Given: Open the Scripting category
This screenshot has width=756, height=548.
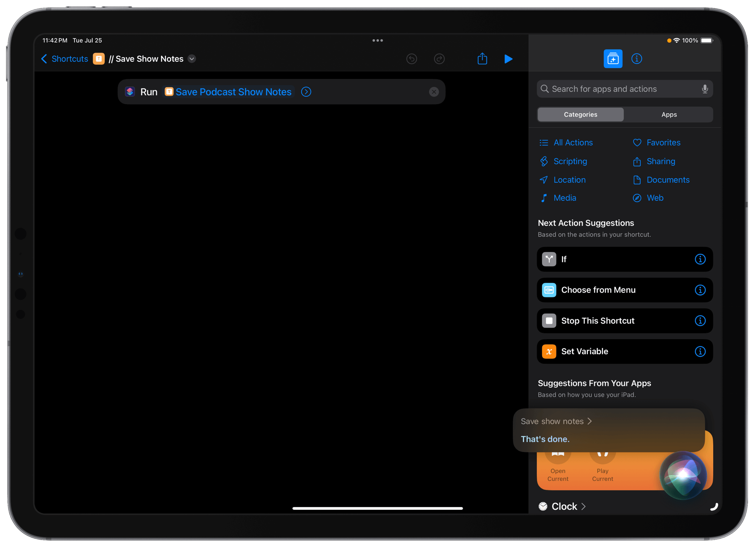Looking at the screenshot, I should (x=570, y=161).
